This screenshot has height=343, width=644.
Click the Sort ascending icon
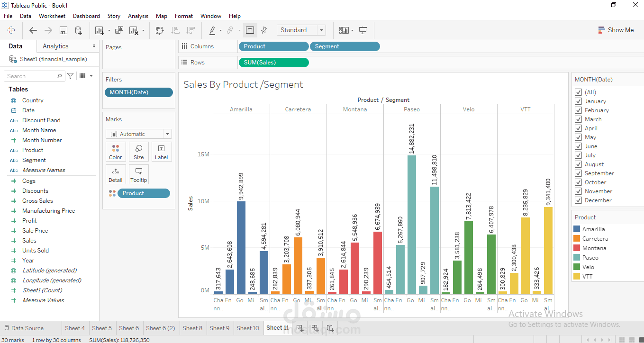175,30
